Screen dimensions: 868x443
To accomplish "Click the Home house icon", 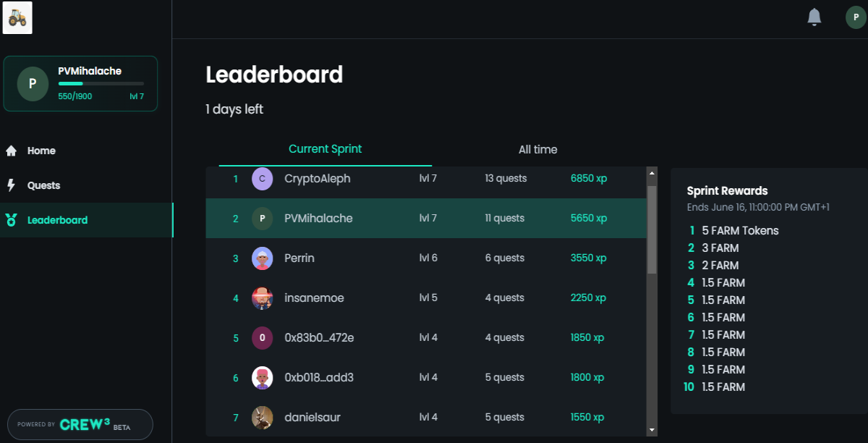I will 11,151.
